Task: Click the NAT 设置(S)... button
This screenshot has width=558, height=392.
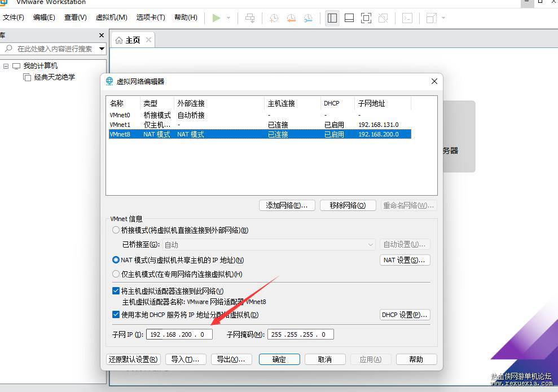Action: (405, 260)
